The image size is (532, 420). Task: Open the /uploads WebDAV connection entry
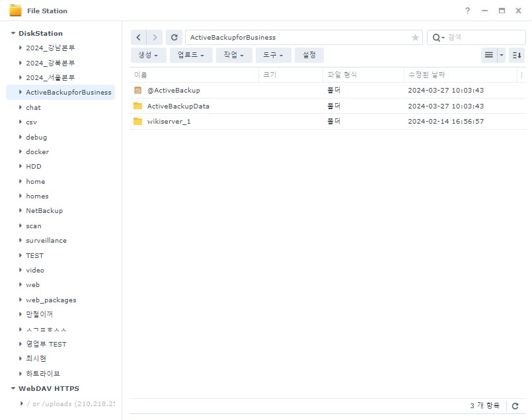click(71, 403)
